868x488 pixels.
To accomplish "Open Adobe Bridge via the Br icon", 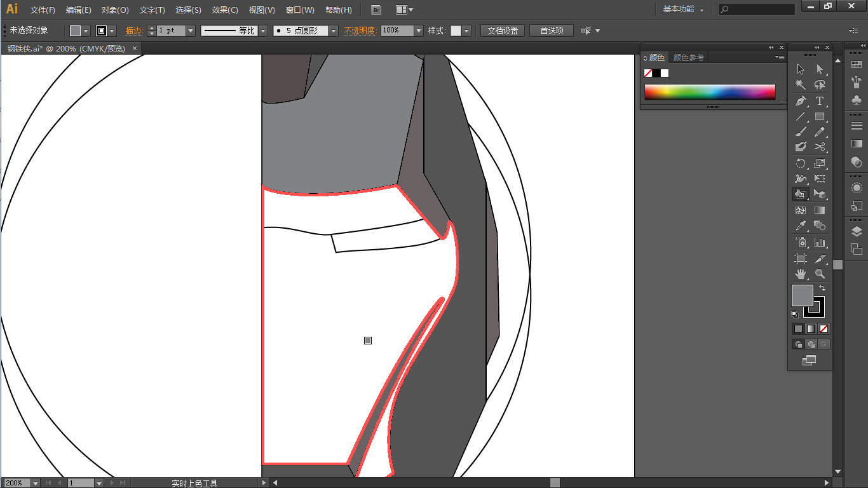I will tap(376, 10).
